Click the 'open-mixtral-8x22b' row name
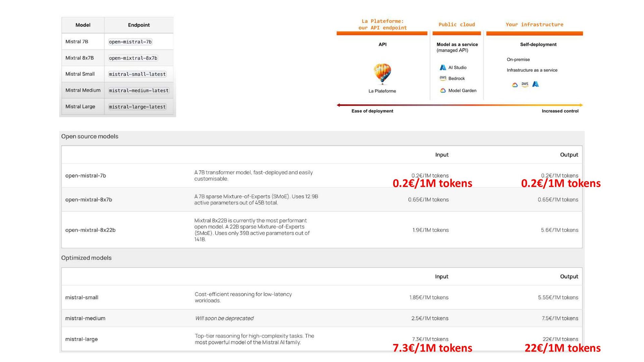The image size is (644, 362). point(90,230)
